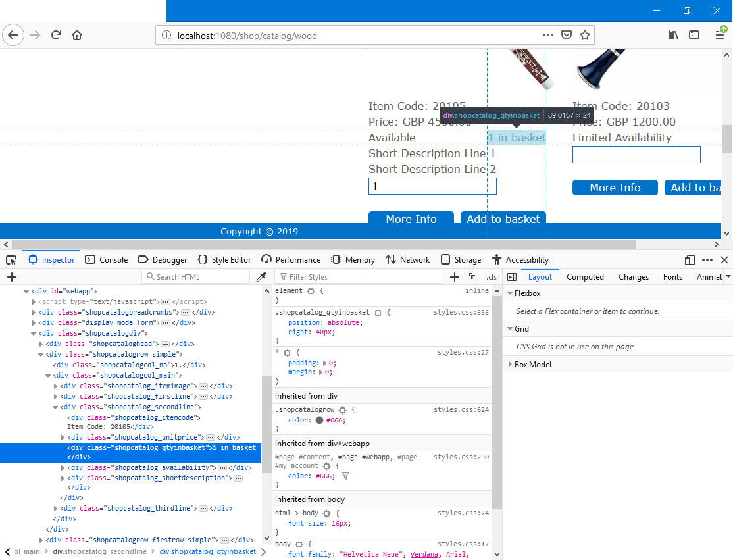Click the #666 color swatch
Viewport: 733px width, 560px height.
pyautogui.click(x=319, y=420)
